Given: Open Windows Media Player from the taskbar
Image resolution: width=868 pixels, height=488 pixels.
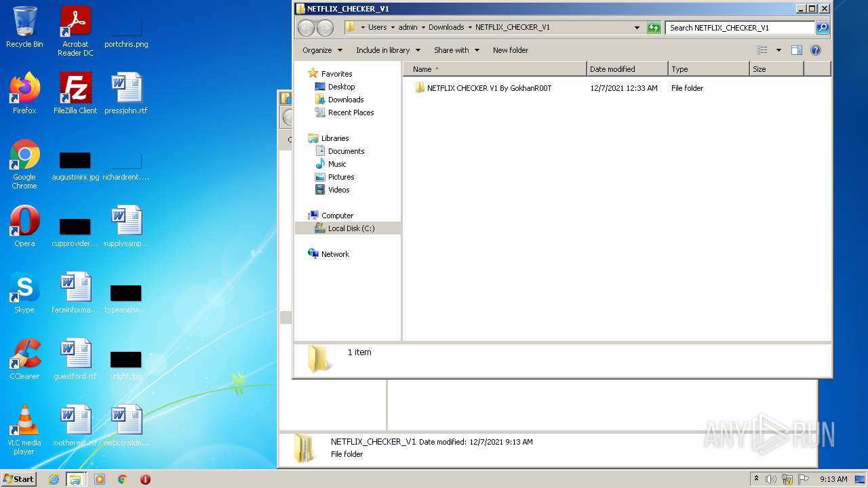Looking at the screenshot, I should click(x=100, y=479).
